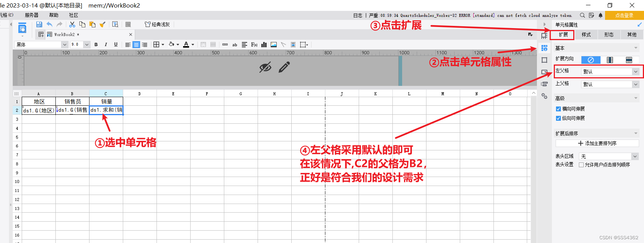Click the pencil edit icon in the parameter pane
The height and width of the screenshot is (243, 644).
(284, 67)
